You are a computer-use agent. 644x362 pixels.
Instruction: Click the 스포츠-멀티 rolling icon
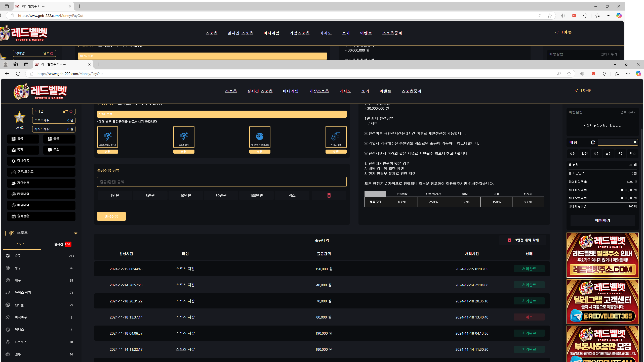(184, 137)
